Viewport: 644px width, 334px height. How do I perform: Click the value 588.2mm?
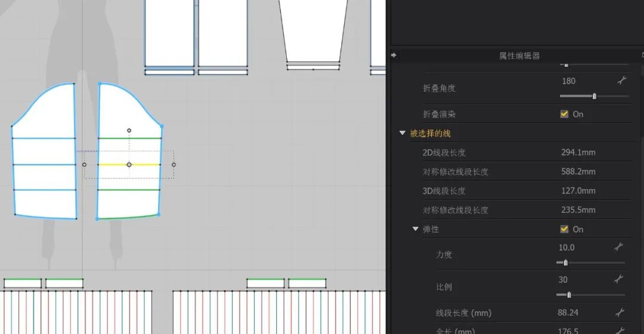coord(578,171)
